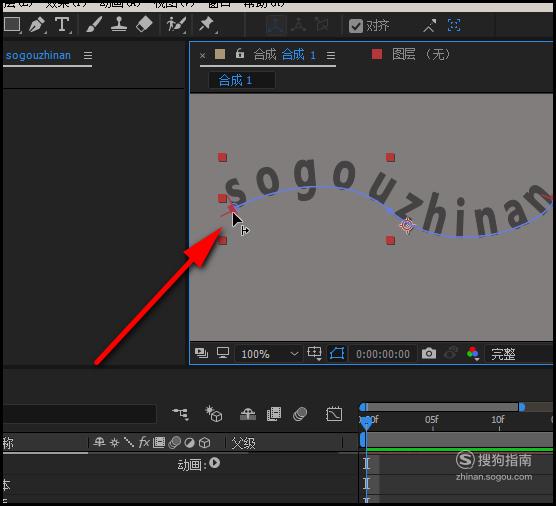Open the 完整 resolution dropdown
Viewport: 556px width, 506px height.
520,354
